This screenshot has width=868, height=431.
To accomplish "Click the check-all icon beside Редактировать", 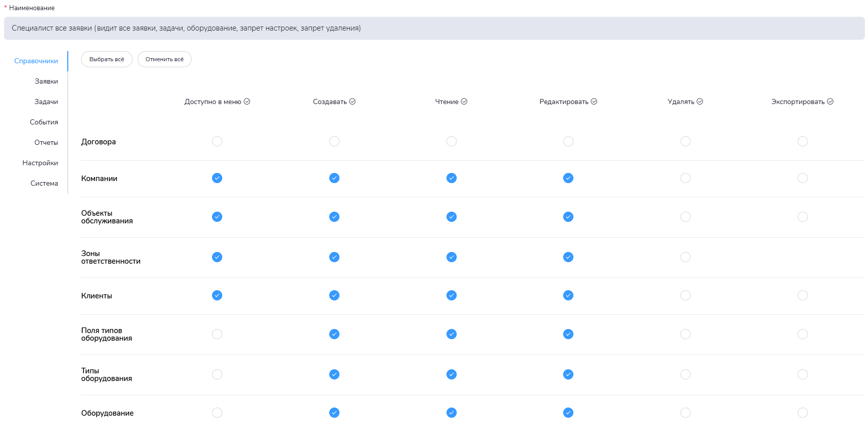I will tap(594, 102).
